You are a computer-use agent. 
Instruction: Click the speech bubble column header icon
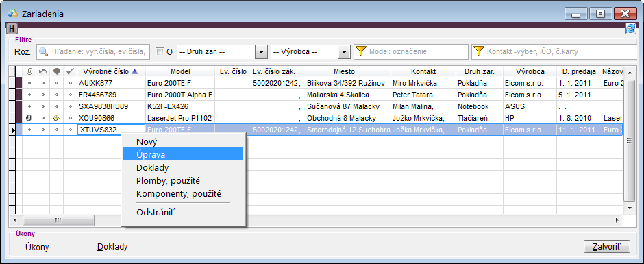57,71
